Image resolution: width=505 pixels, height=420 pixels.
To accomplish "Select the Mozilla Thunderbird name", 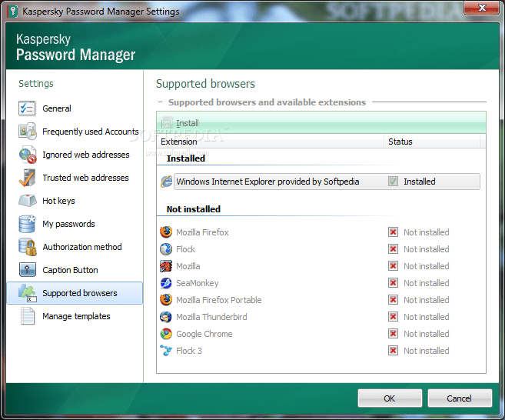I will pyautogui.click(x=211, y=317).
